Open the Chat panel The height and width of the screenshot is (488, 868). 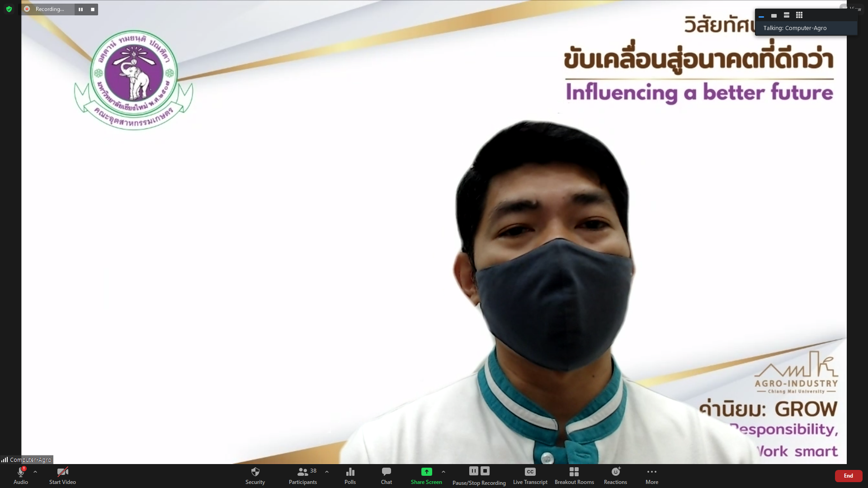click(387, 475)
